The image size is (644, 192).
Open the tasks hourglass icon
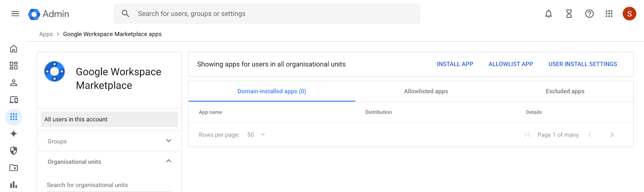[x=569, y=14]
